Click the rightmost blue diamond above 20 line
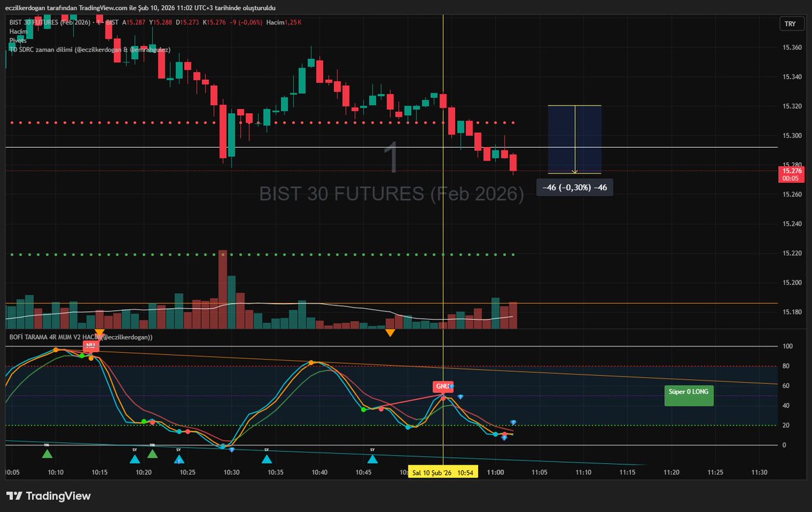Viewport: 812px width, 512px height. [513, 423]
